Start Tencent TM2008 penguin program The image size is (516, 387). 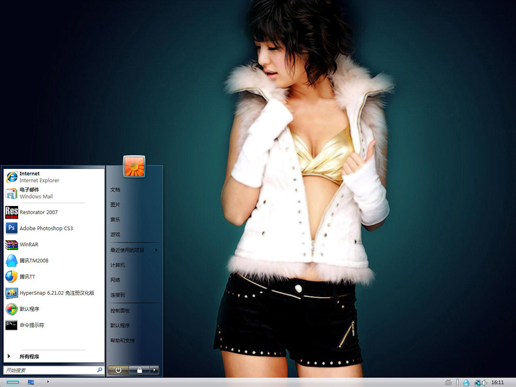(x=54, y=260)
